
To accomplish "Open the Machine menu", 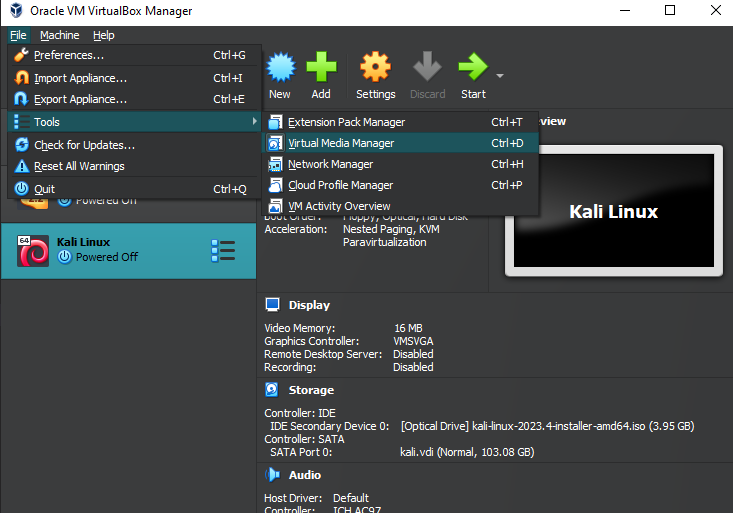I will coord(59,35).
